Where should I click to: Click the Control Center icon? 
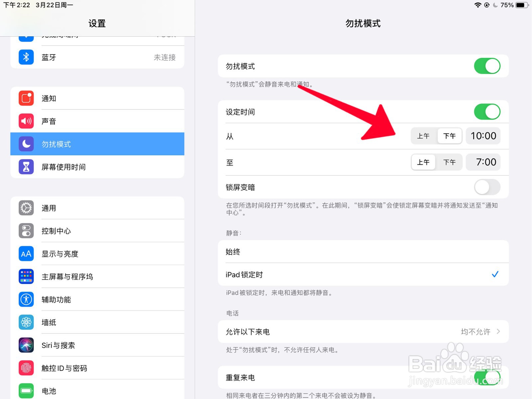tap(26, 231)
